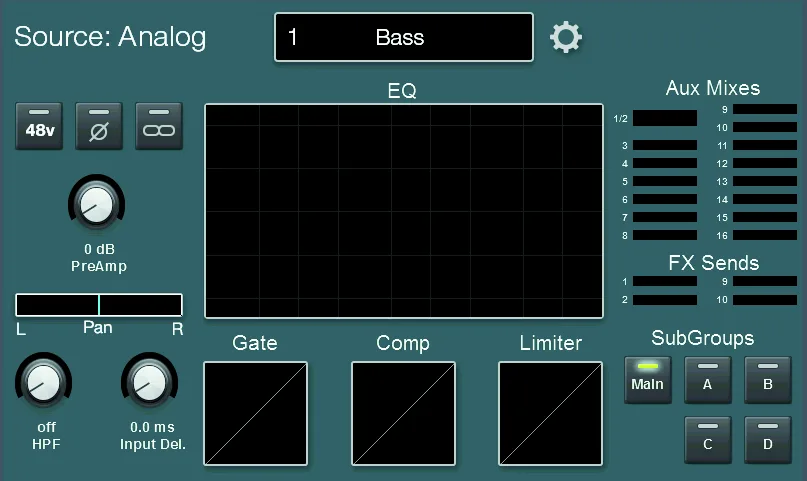Click the HPF knob
This screenshot has width=807, height=481.
tap(43, 382)
